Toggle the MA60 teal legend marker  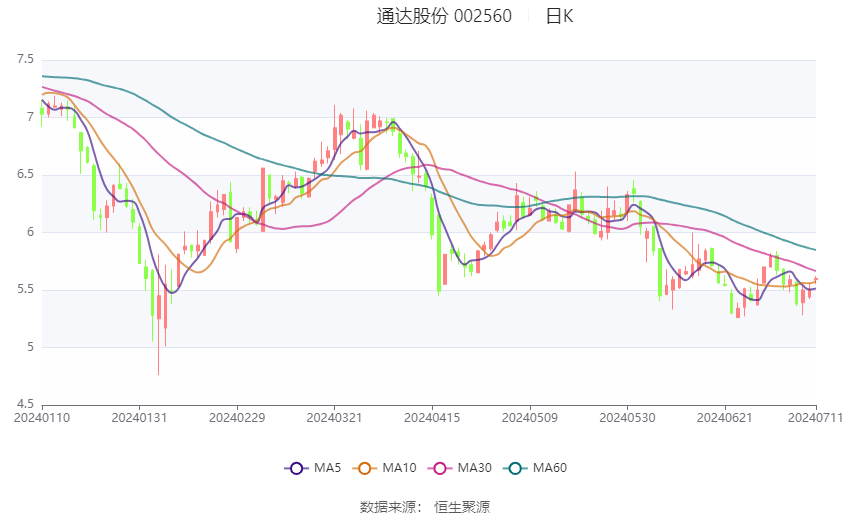click(x=515, y=468)
